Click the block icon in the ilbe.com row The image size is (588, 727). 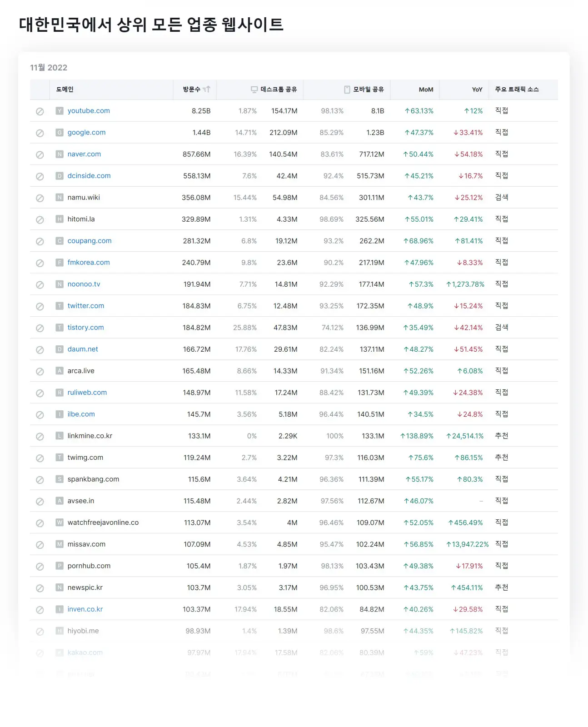point(40,415)
